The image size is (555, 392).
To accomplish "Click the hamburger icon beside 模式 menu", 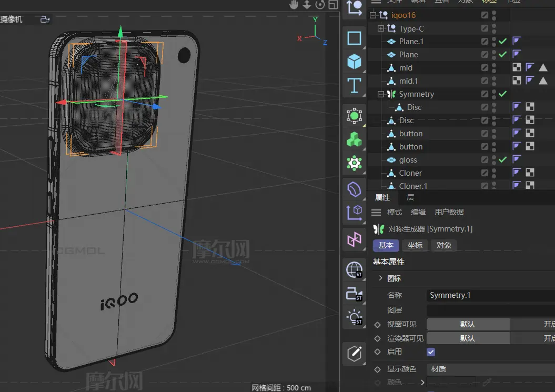I will click(x=376, y=212).
